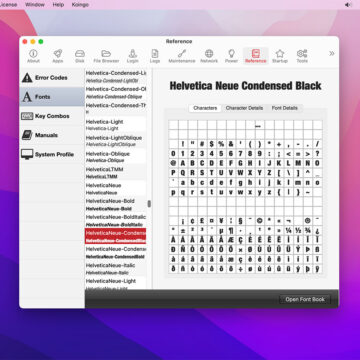Click the Open Font Book button
360x360 pixels.
(x=305, y=299)
